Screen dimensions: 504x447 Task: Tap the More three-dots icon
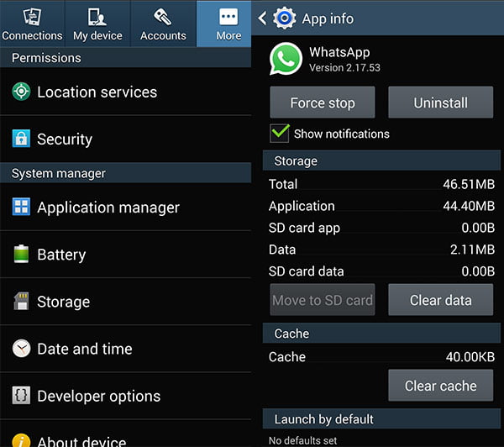pyautogui.click(x=228, y=17)
